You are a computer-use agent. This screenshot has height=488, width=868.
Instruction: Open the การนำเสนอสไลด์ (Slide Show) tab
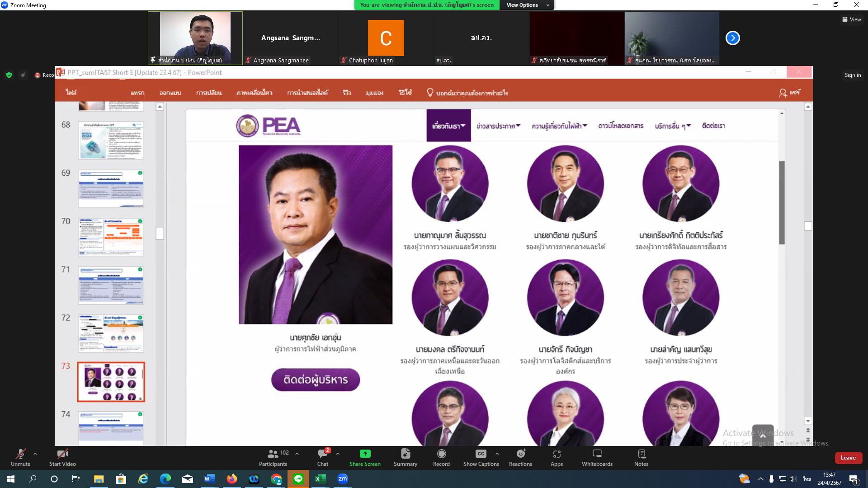click(x=307, y=93)
